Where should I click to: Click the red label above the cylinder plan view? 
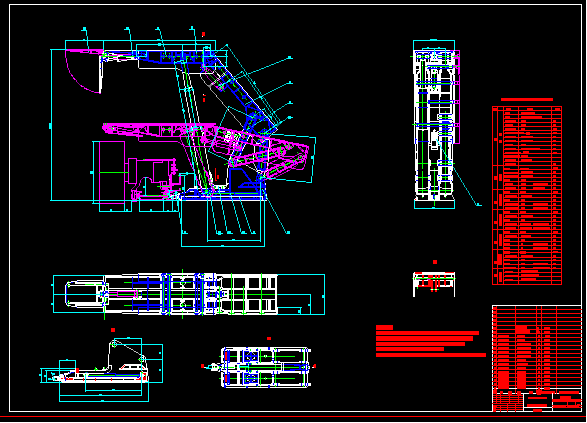coord(269,338)
